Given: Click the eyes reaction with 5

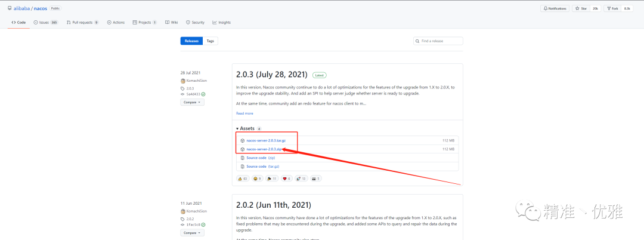Looking at the screenshot, I should pos(316,179).
